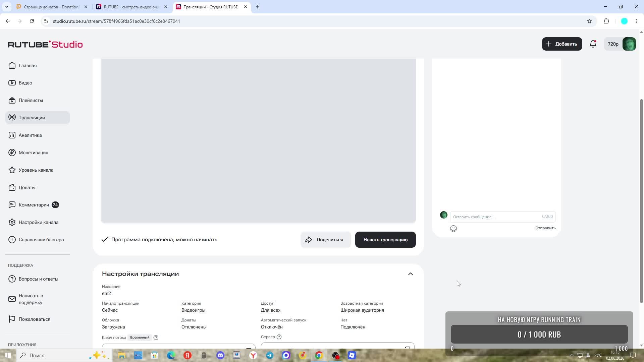Open the Трансляции sidebar section

38,118
